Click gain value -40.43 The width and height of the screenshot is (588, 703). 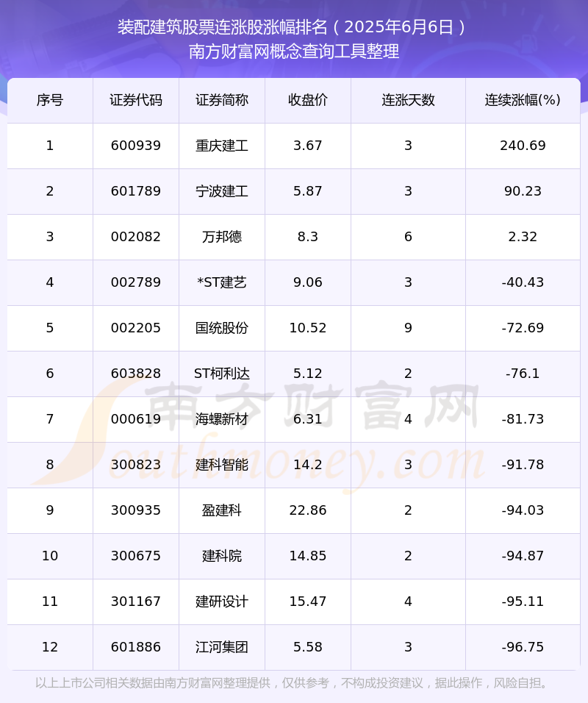[523, 282]
